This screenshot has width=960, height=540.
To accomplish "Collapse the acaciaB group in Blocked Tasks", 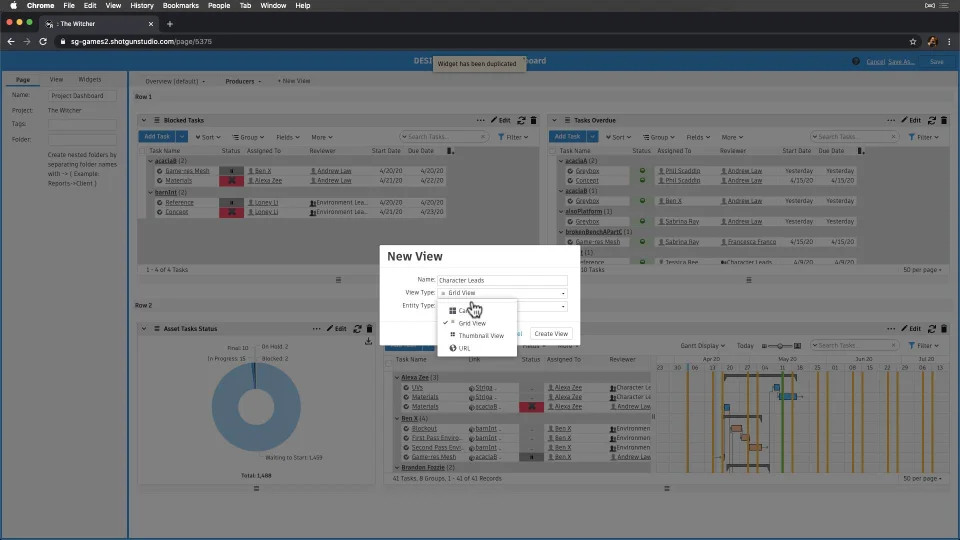I will click(x=151, y=161).
